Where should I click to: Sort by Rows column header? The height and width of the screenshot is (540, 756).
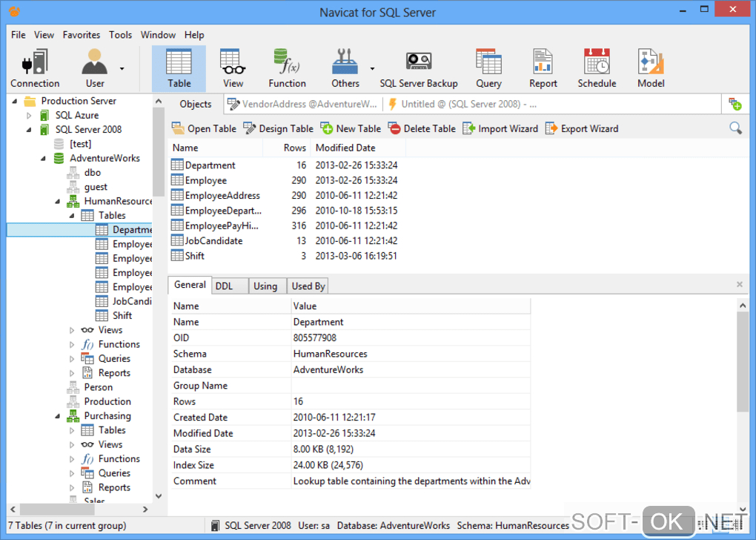pos(287,148)
